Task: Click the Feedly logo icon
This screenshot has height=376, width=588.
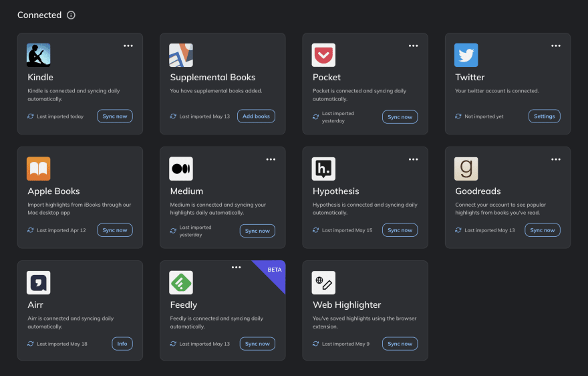Action: coord(181,282)
